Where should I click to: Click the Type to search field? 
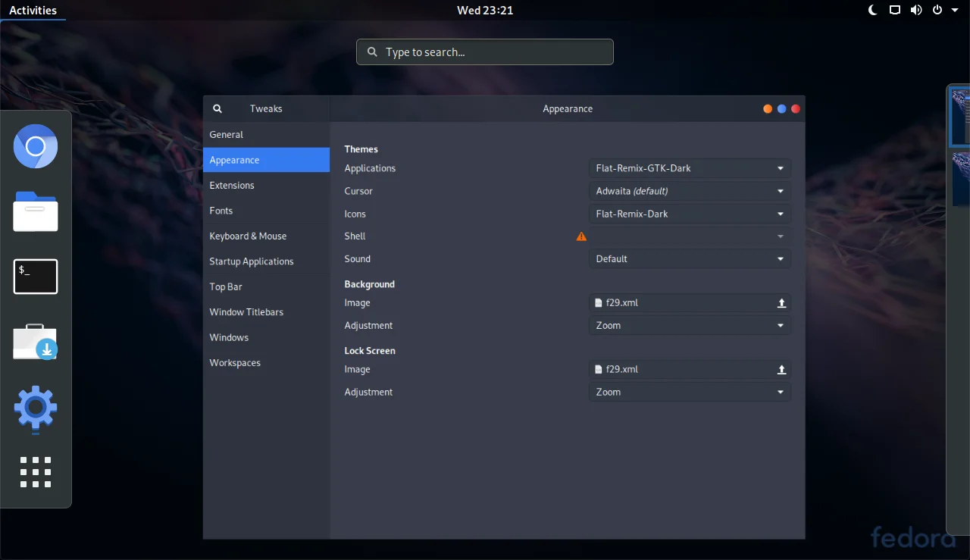(x=485, y=52)
